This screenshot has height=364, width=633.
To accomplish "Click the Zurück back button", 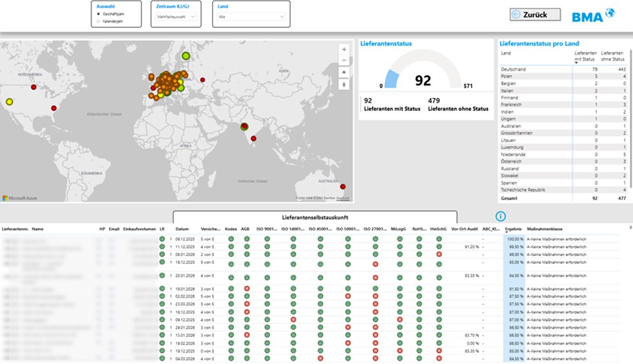I will click(535, 15).
